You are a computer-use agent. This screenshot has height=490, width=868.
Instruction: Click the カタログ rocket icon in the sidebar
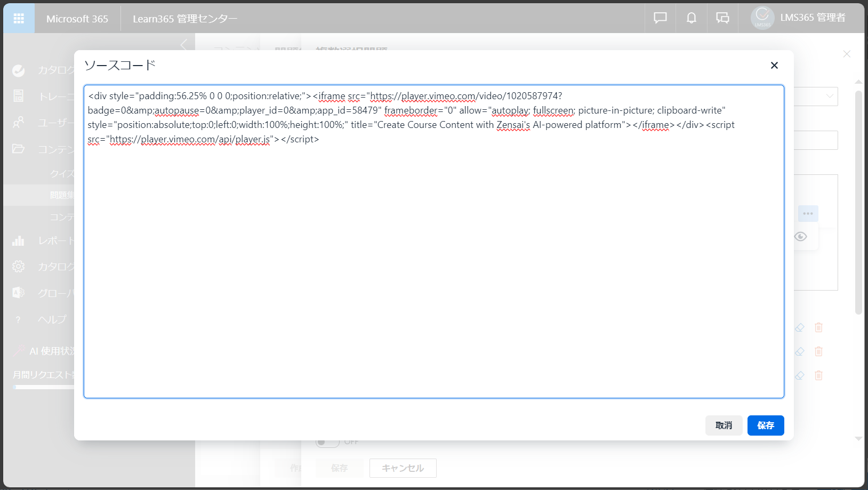[19, 70]
